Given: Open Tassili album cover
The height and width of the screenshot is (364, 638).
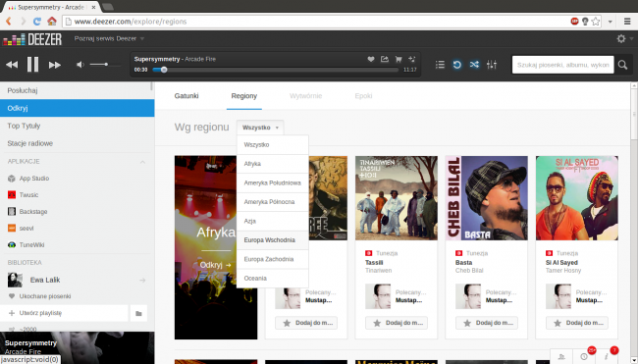Looking at the screenshot, I should (x=397, y=198).
